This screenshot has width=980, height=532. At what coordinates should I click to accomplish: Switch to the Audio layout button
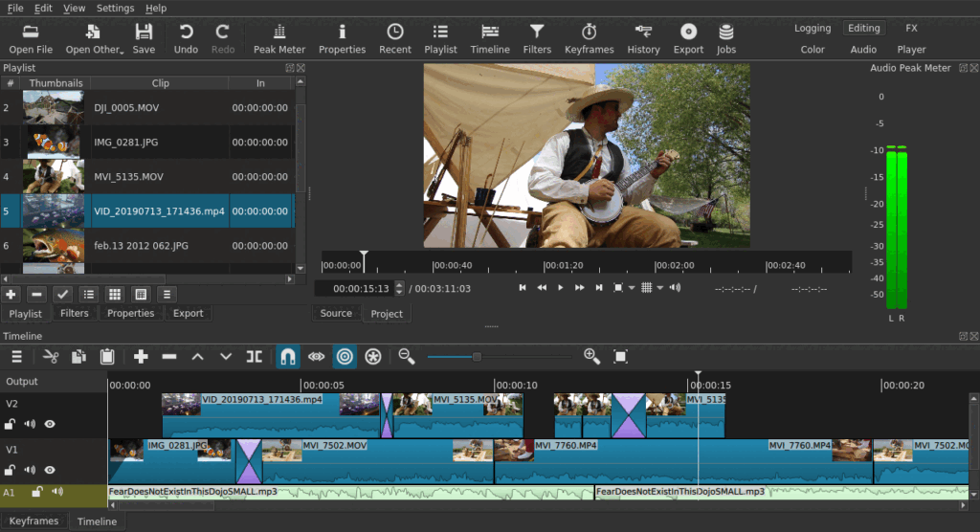pos(863,50)
